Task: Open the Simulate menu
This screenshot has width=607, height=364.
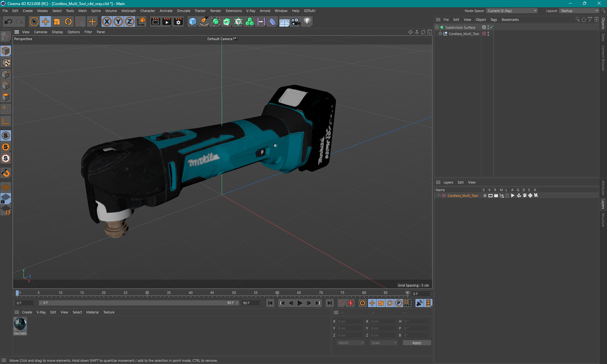Action: tap(183, 11)
